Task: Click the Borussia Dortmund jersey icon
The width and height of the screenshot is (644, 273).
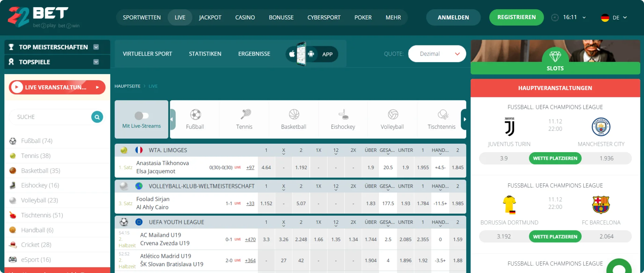Action: [509, 205]
